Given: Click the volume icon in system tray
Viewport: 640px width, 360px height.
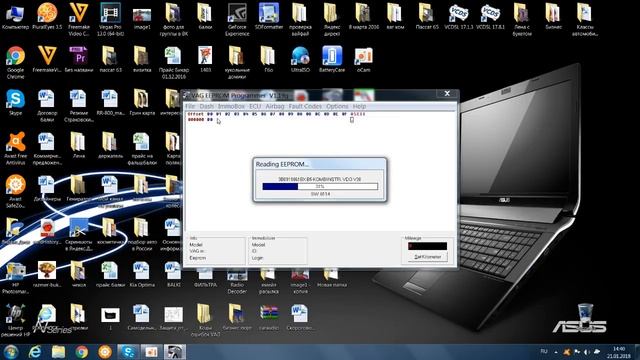Looking at the screenshot, I should pyautogui.click(x=587, y=352).
